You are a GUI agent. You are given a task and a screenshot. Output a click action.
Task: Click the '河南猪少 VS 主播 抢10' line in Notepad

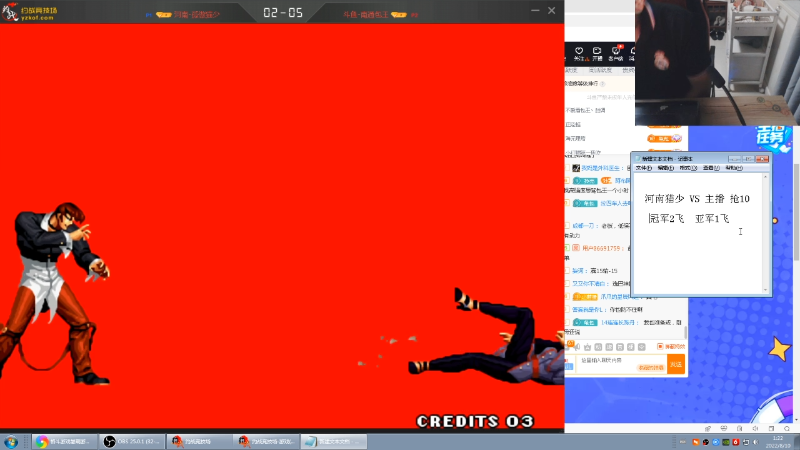pos(697,198)
